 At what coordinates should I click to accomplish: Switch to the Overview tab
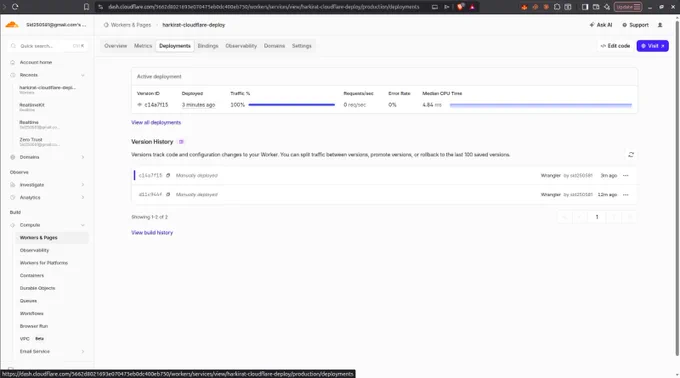[115, 46]
